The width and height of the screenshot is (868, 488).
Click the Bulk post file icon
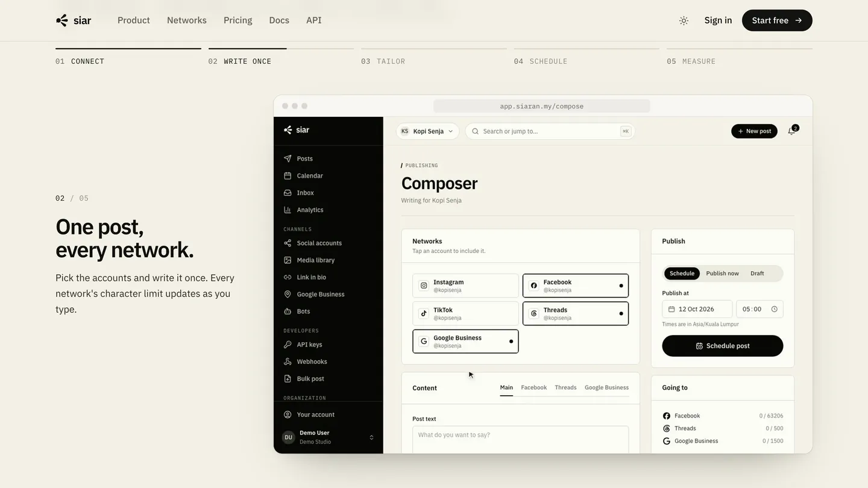[288, 379]
